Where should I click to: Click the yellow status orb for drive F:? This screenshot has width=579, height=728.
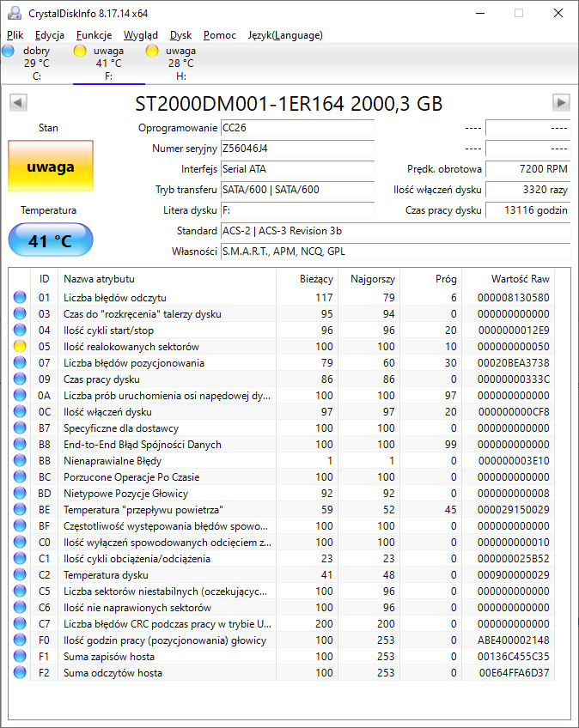coord(80,51)
